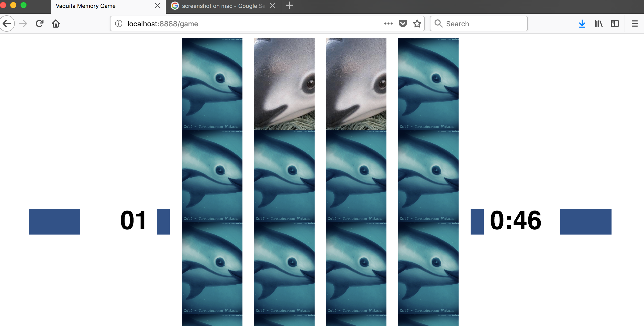View site information for localhost
This screenshot has width=644, height=326.
119,24
